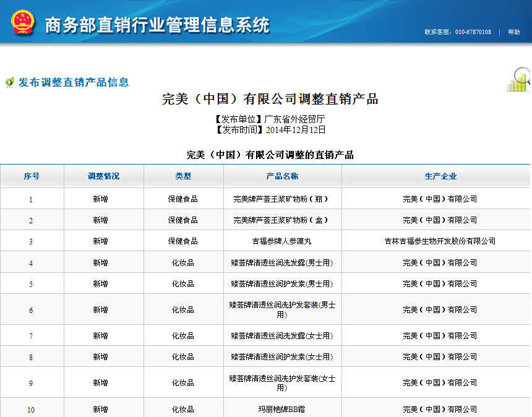The width and height of the screenshot is (532, 417).
Task: Click the 发布时间 2014年12月12日 date line
Action: pos(270,131)
